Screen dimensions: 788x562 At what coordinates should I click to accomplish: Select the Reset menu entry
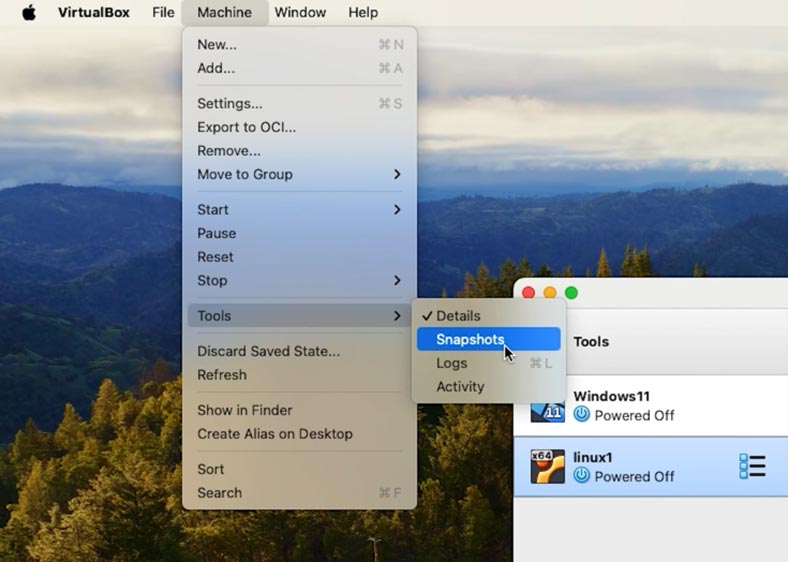click(300, 257)
